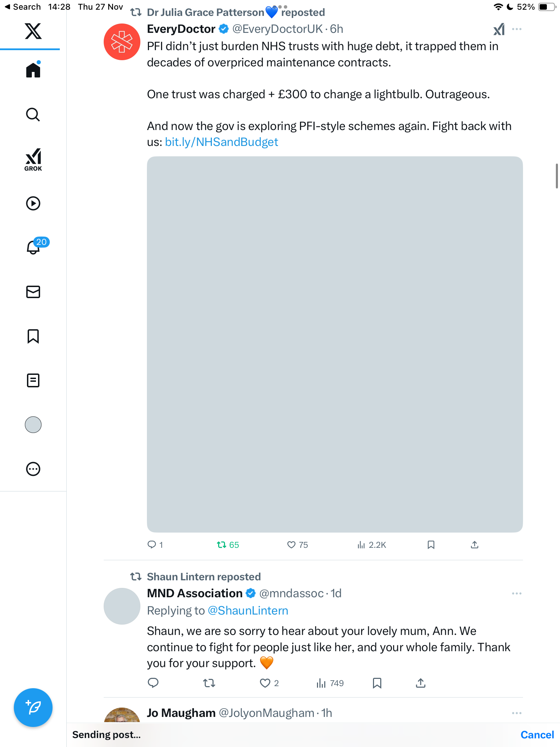Like the EveryDoctor post
Image resolution: width=560 pixels, height=747 pixels.
tap(291, 545)
